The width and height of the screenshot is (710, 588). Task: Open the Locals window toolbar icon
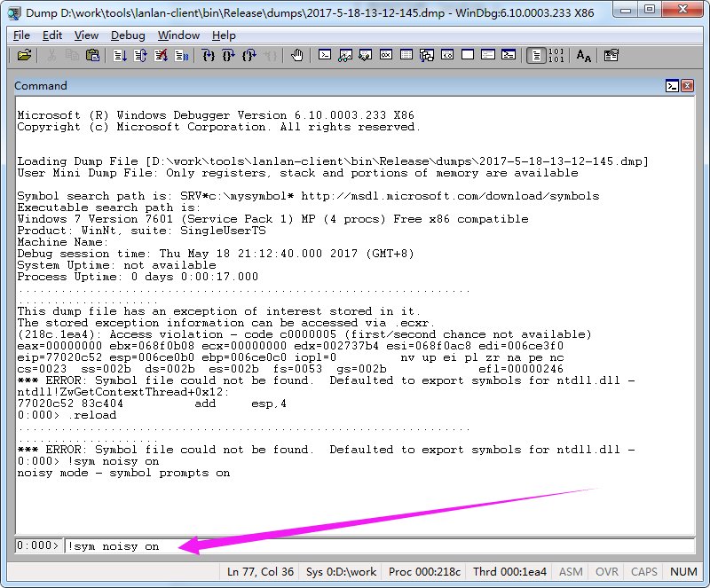click(366, 56)
